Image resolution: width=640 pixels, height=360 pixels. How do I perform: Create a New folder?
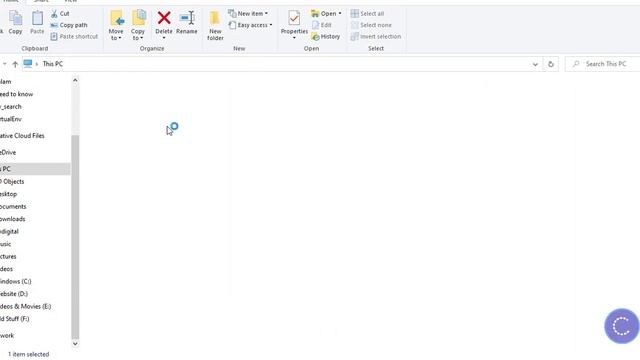pos(215,25)
